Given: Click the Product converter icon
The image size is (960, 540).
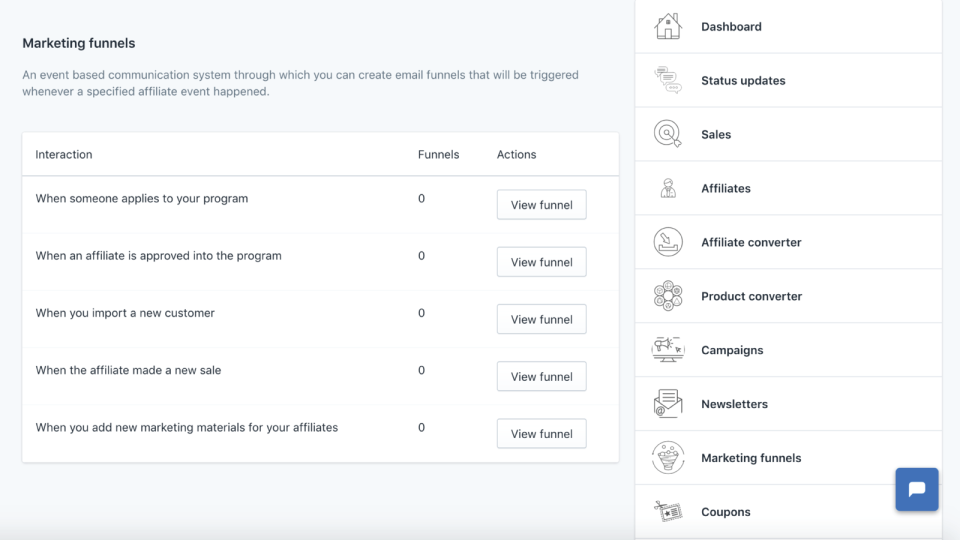Looking at the screenshot, I should [x=668, y=296].
